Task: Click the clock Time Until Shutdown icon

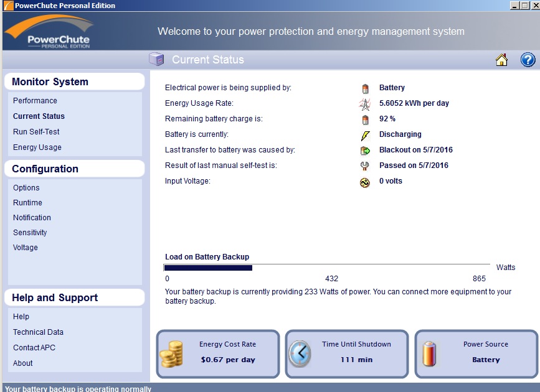Action: 300,353
